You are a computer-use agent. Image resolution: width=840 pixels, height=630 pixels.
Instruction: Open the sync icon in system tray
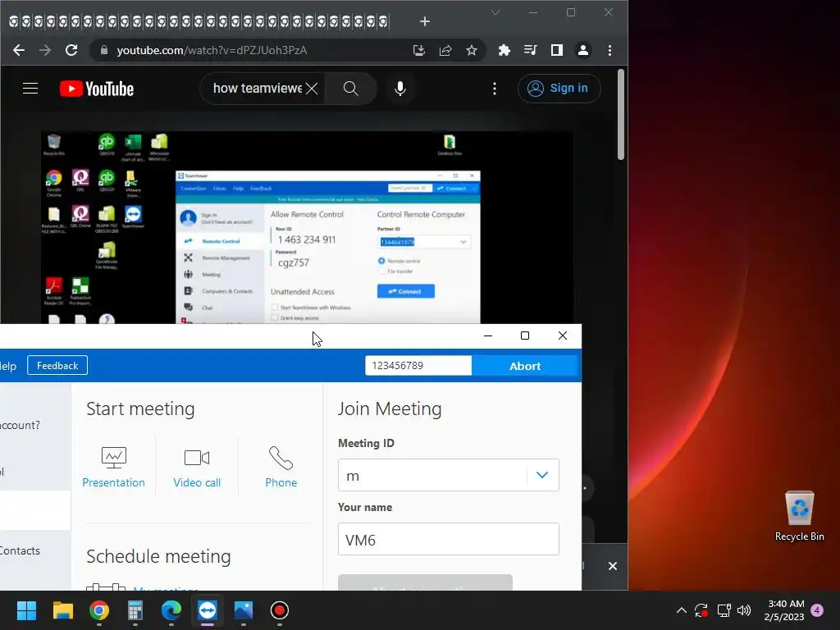coord(701,610)
